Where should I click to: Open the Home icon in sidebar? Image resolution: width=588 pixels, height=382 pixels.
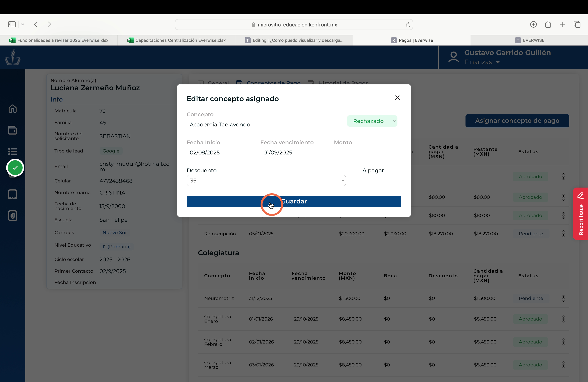click(13, 109)
